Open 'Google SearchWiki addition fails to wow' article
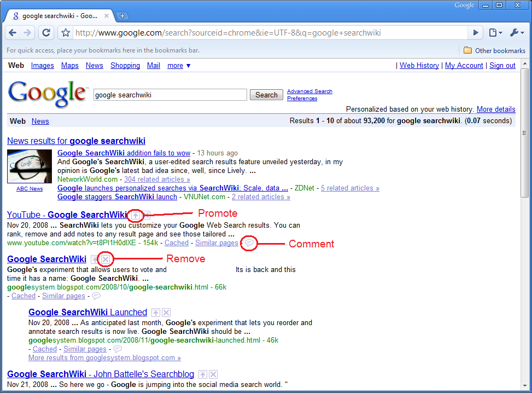Image resolution: width=532 pixels, height=393 pixels. [x=124, y=153]
